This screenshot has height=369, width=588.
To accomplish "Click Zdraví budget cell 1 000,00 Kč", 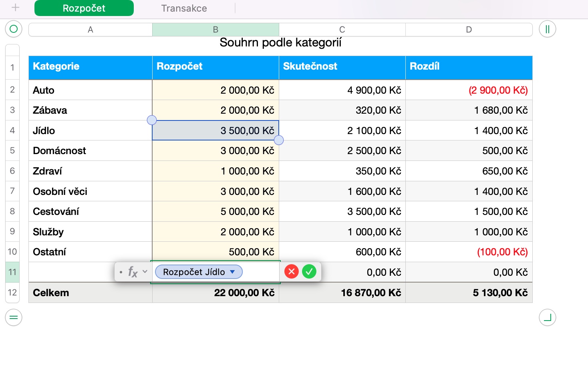I will (215, 171).
